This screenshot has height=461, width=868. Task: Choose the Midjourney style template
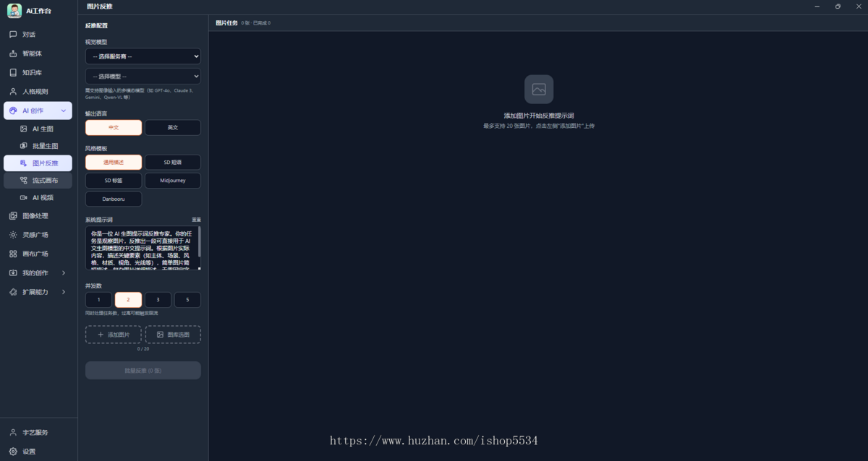173,181
